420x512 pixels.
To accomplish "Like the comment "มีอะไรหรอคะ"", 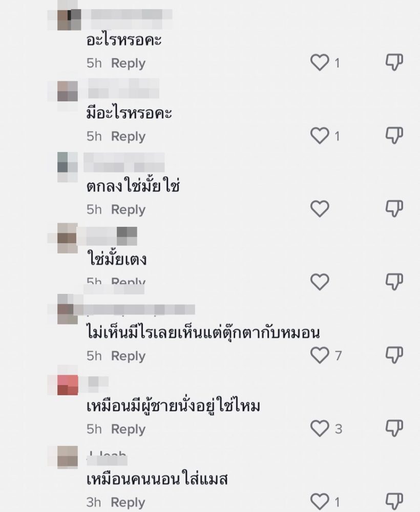I will (320, 136).
